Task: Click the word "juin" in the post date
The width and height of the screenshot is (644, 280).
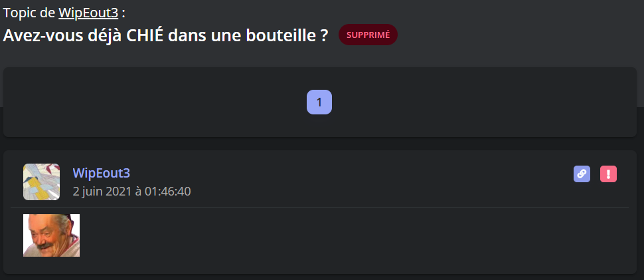Action: (94, 192)
